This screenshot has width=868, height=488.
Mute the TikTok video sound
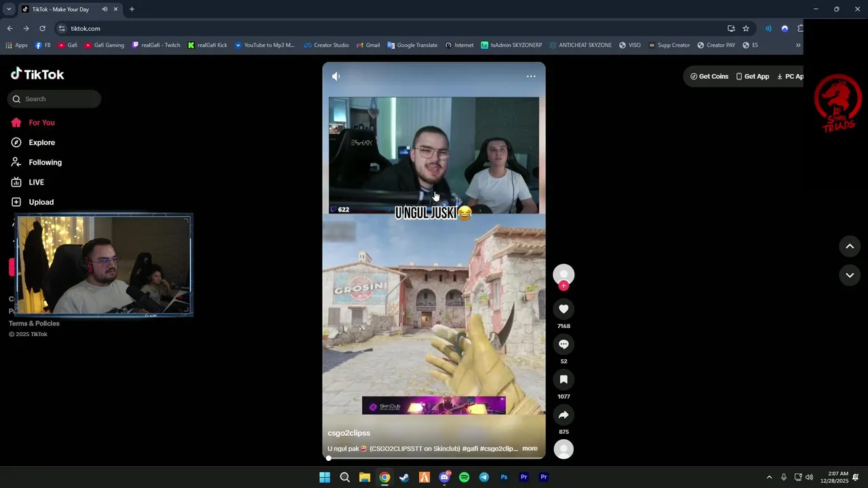tap(336, 77)
